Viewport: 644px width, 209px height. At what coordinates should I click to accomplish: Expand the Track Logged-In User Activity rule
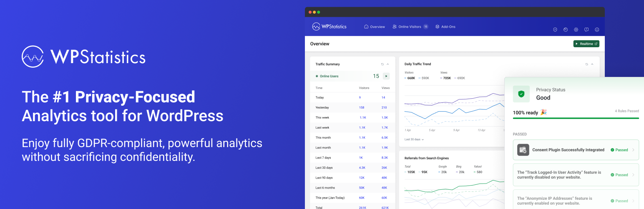pyautogui.click(x=633, y=175)
